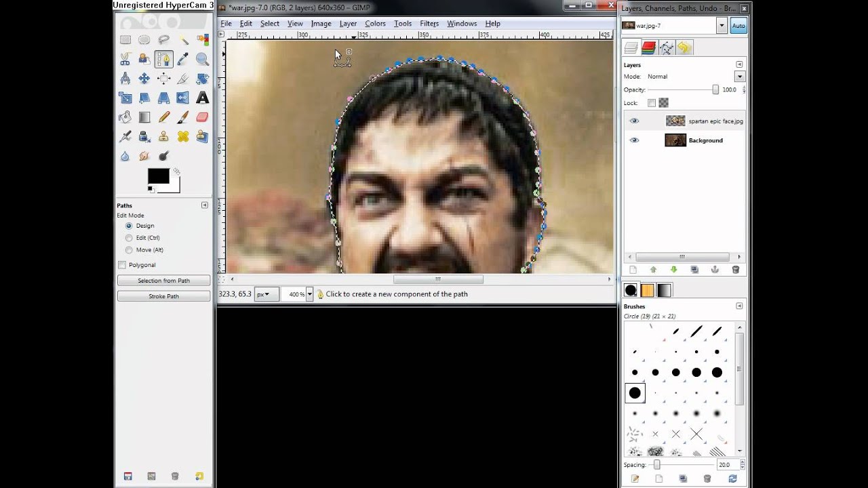
Task: Select the Clone stamp tool
Action: tap(163, 137)
